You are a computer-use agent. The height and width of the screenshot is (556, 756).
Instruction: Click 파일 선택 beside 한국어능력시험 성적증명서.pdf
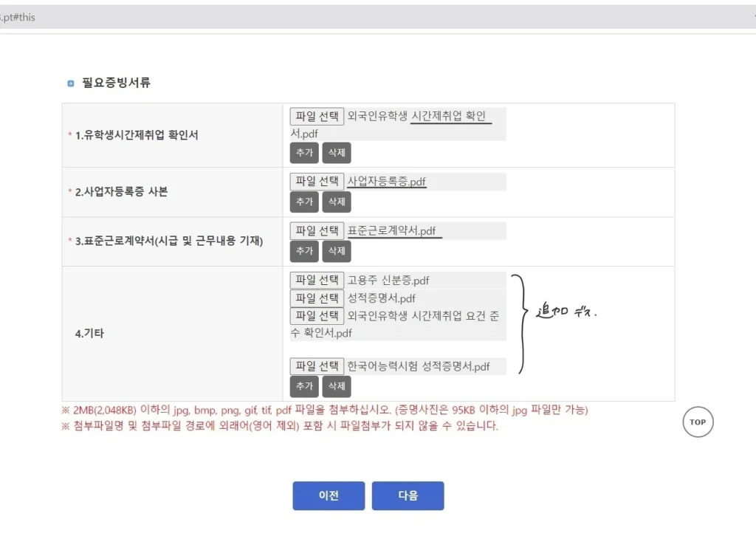[x=317, y=366]
